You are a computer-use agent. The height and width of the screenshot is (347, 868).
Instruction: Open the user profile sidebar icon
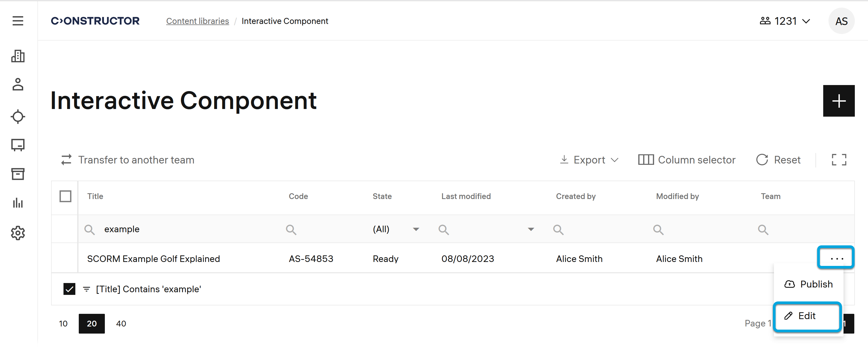[18, 85]
